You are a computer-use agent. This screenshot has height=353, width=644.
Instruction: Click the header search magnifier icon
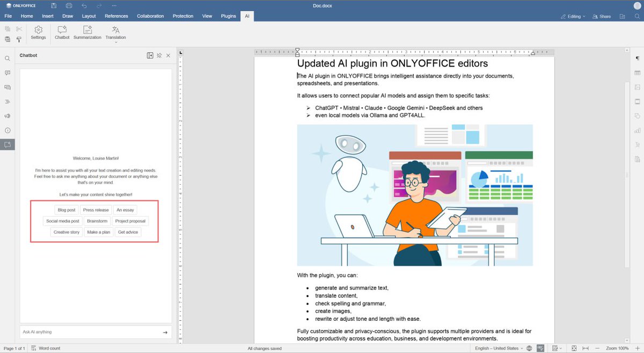coord(636,16)
